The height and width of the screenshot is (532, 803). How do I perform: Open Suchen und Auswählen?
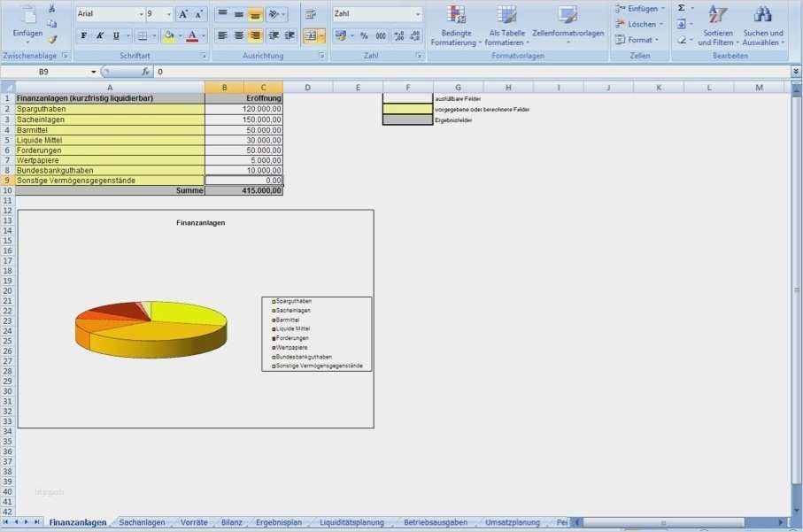coord(762,26)
